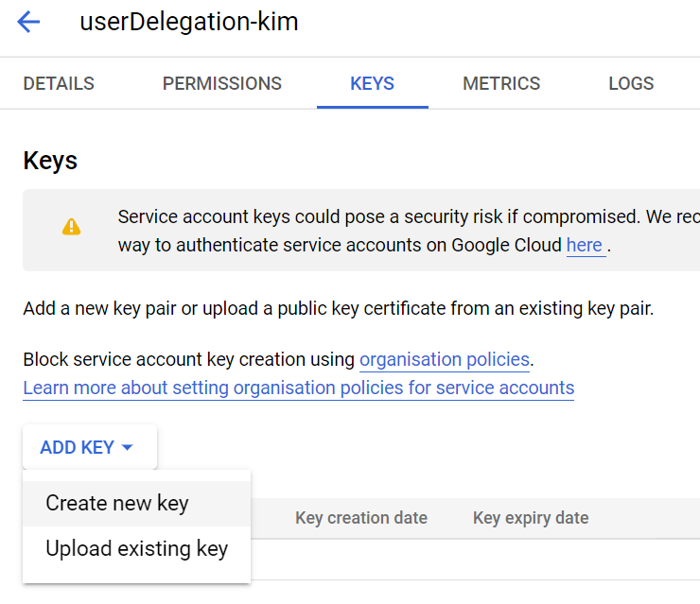Click the yellow warning triangle icon
This screenshot has width=700, height=604.
click(x=72, y=227)
